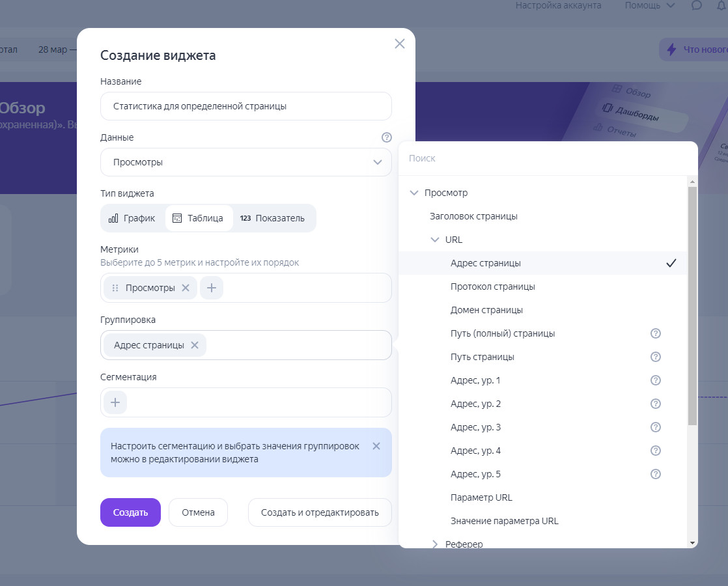Viewport: 728px width, 586px height.
Task: Click the Создать button
Action: [x=130, y=512]
